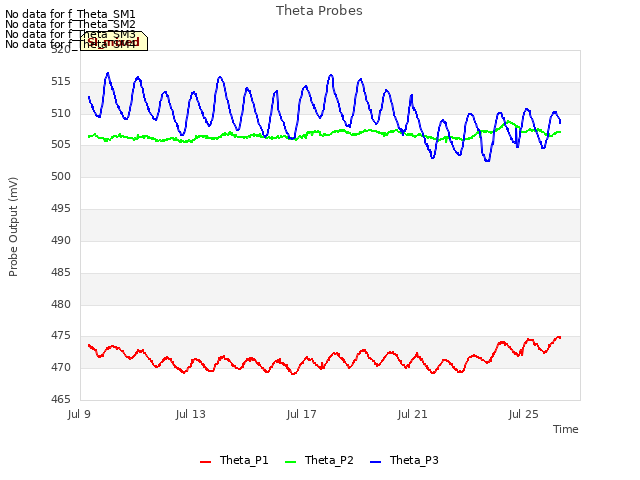Click the blue Theta_P3 legend swatch
This screenshot has height=480, width=640.
pyautogui.click(x=375, y=462)
